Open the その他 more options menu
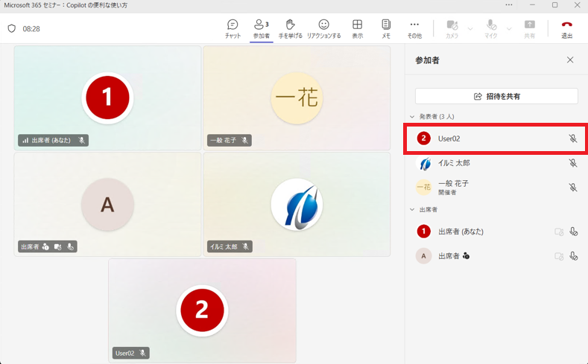588x364 pixels. (414, 25)
